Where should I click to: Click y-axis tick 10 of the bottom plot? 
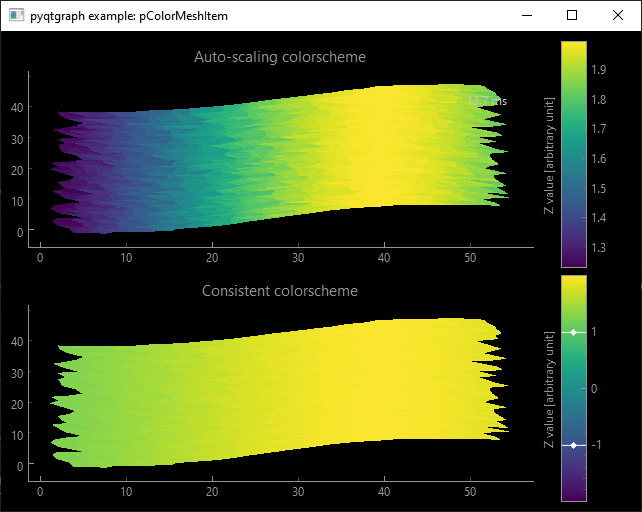tap(17, 435)
